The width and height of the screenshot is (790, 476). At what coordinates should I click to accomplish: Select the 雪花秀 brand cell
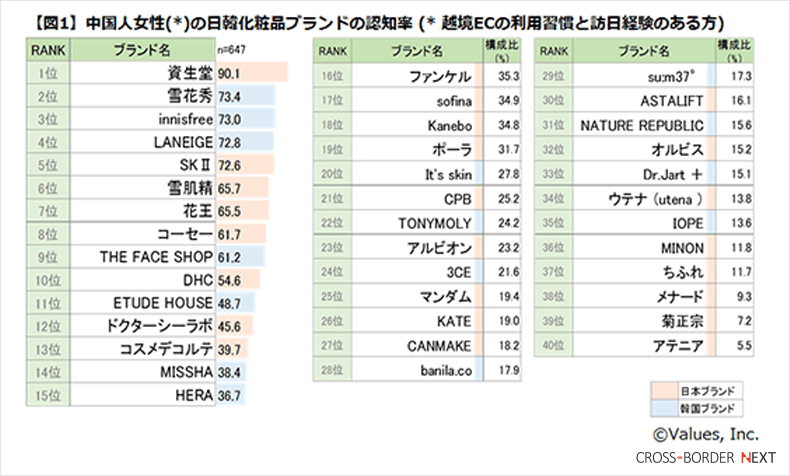pyautogui.click(x=143, y=96)
